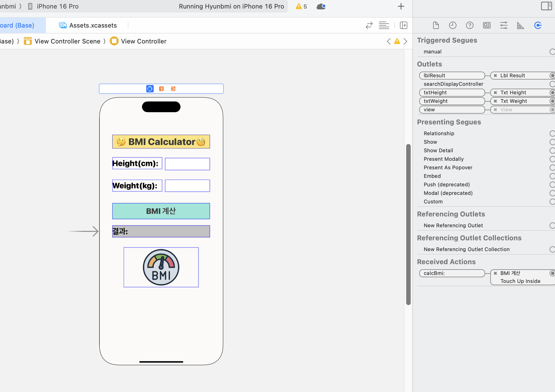The height and width of the screenshot is (392, 555).
Task: Go to next issue chevron
Action: click(406, 41)
